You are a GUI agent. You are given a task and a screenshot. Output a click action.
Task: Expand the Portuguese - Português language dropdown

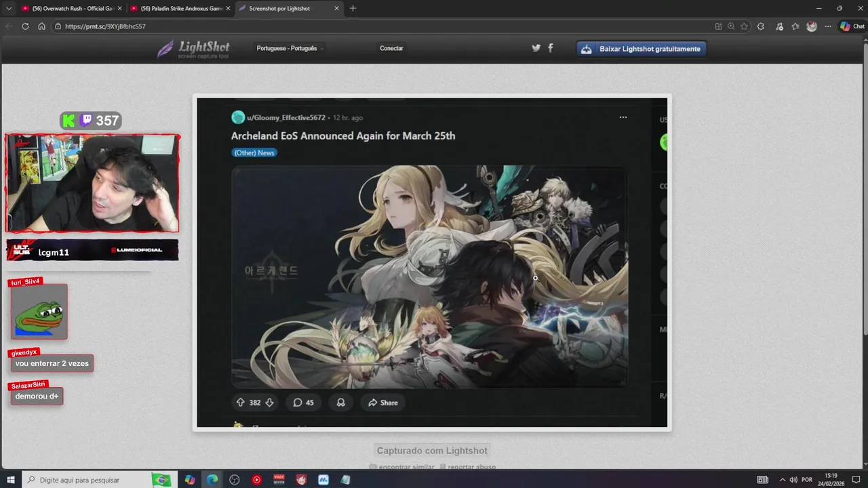[290, 48]
